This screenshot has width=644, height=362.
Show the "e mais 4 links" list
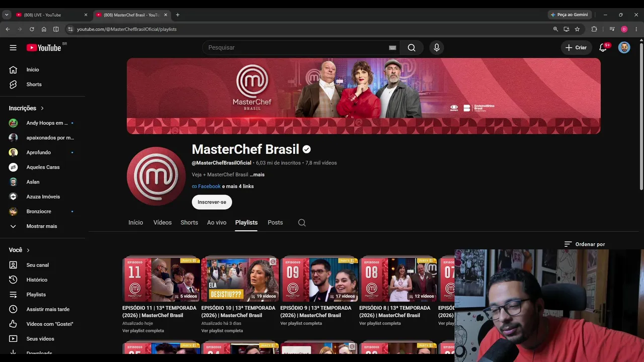click(238, 187)
